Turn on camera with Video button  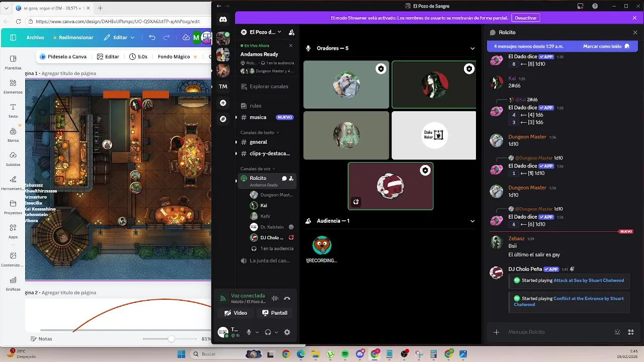click(235, 313)
